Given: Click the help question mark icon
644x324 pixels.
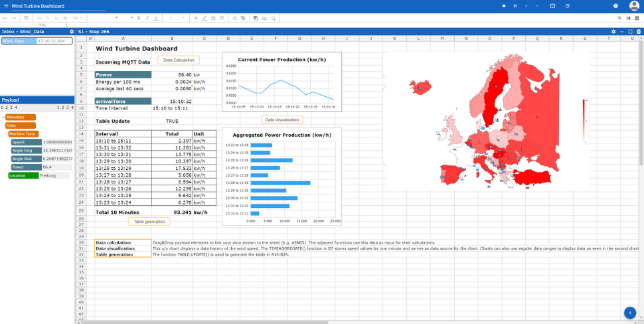Looking at the screenshot, I should coord(615,6).
